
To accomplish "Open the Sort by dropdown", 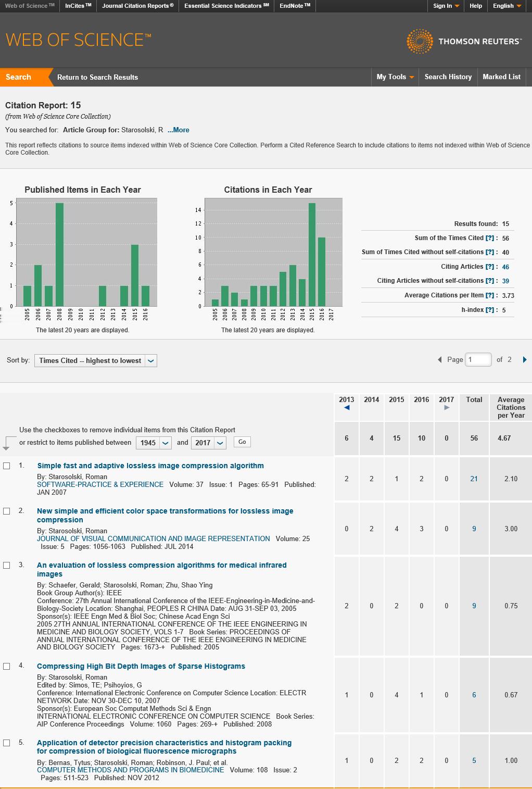I will pyautogui.click(x=96, y=360).
